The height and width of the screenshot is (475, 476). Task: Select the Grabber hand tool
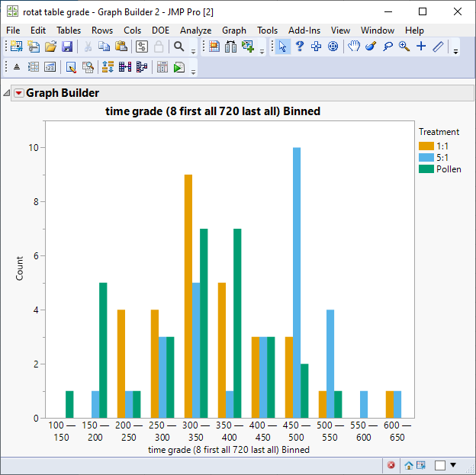[354, 47]
